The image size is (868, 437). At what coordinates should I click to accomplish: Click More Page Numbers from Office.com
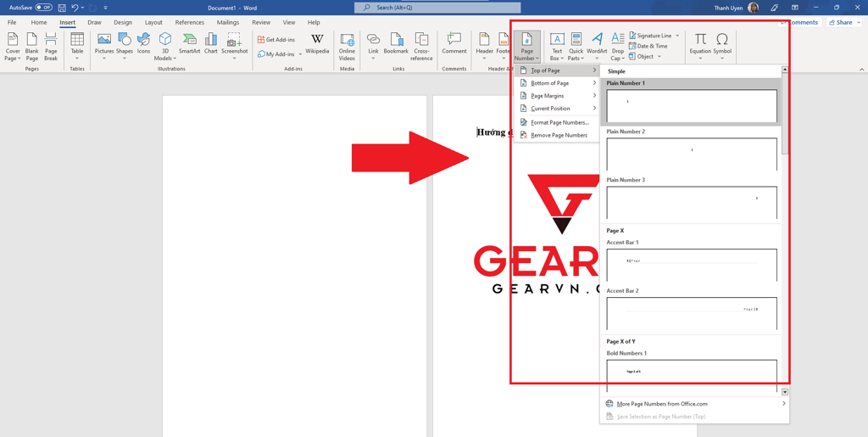(695, 404)
